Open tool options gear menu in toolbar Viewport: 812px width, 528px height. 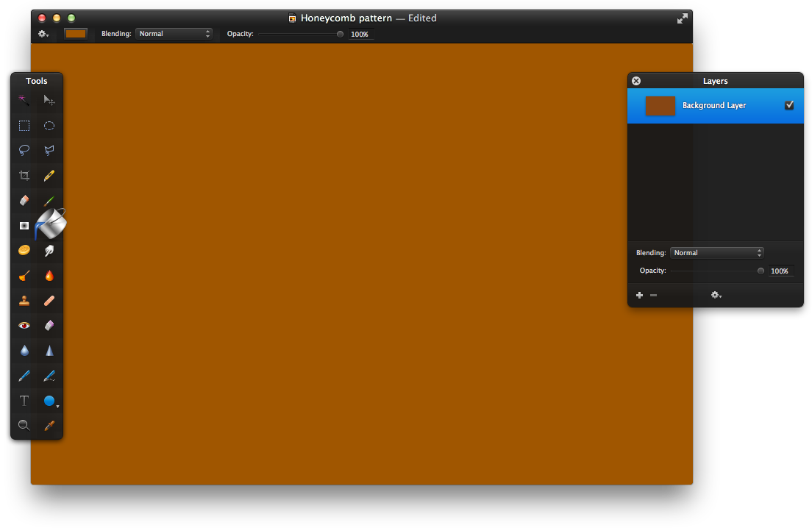tap(43, 34)
